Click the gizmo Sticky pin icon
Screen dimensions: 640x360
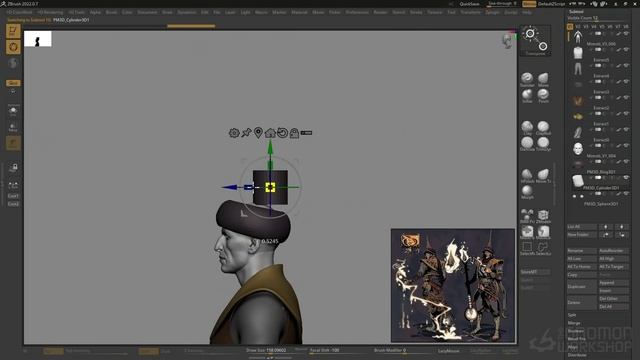coord(246,133)
